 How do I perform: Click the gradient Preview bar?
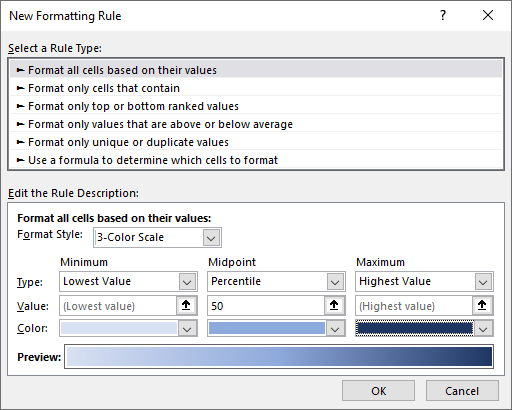279,356
